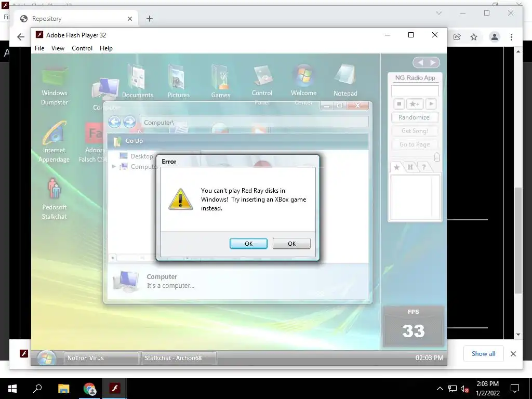Open the Control Panel desktop icon
The height and width of the screenshot is (399, 532).
[x=262, y=85]
